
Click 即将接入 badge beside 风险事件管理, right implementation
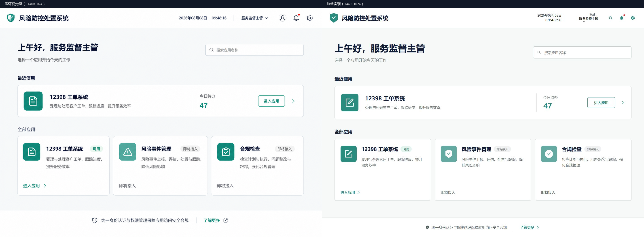coord(502,149)
